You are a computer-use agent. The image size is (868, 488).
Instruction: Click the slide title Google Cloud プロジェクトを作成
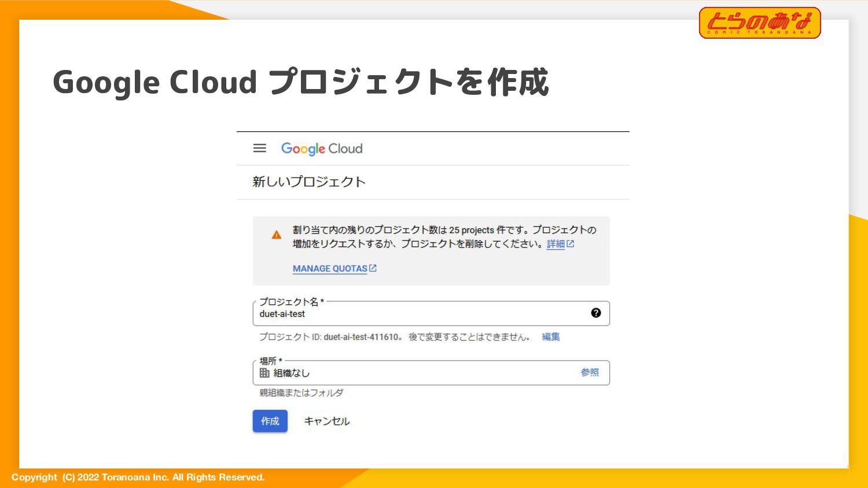pos(300,82)
